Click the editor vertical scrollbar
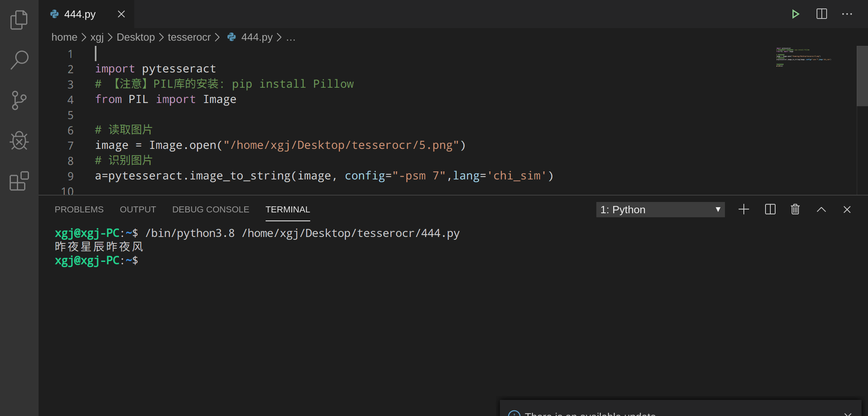The width and height of the screenshot is (868, 416). pos(862,76)
